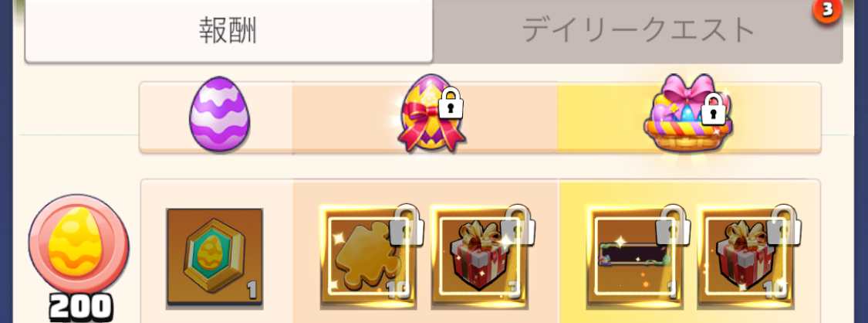The image size is (868, 323).
Task: Select the purple striped egg tier
Action: pos(220,114)
